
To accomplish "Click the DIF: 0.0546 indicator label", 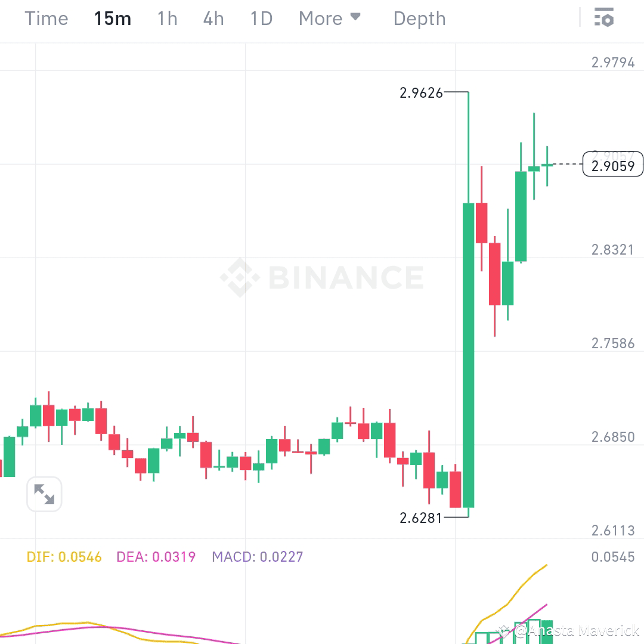I will (64, 556).
